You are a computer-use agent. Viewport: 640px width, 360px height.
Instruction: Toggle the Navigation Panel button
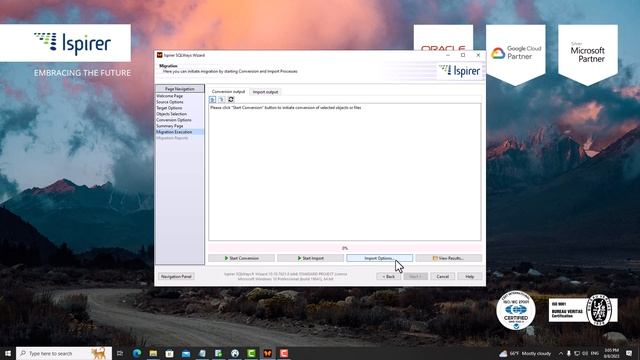[x=176, y=276]
